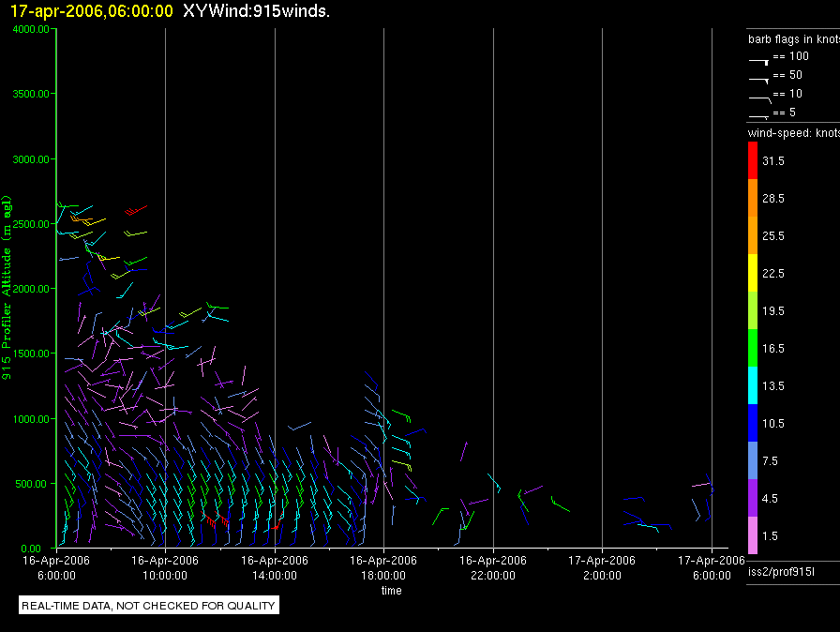Image resolution: width=840 pixels, height=632 pixels.
Task: Click the 13.5 wind-speed scale value
Action: pos(773,386)
